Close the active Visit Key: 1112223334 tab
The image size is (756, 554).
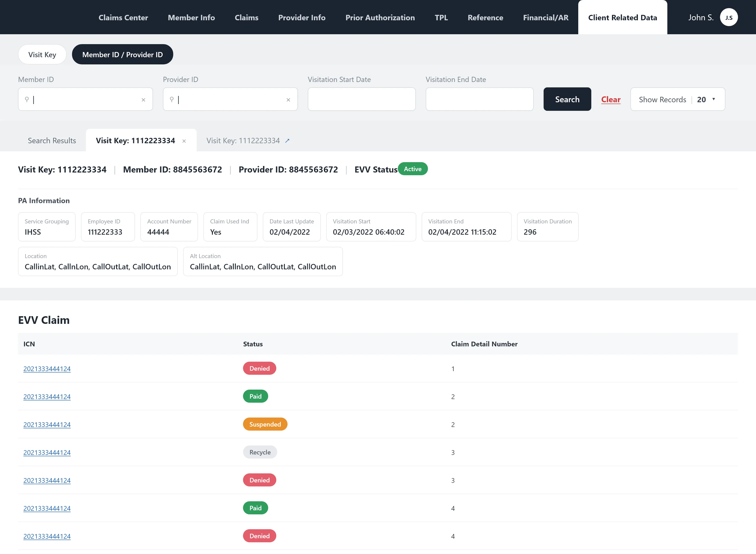point(184,141)
